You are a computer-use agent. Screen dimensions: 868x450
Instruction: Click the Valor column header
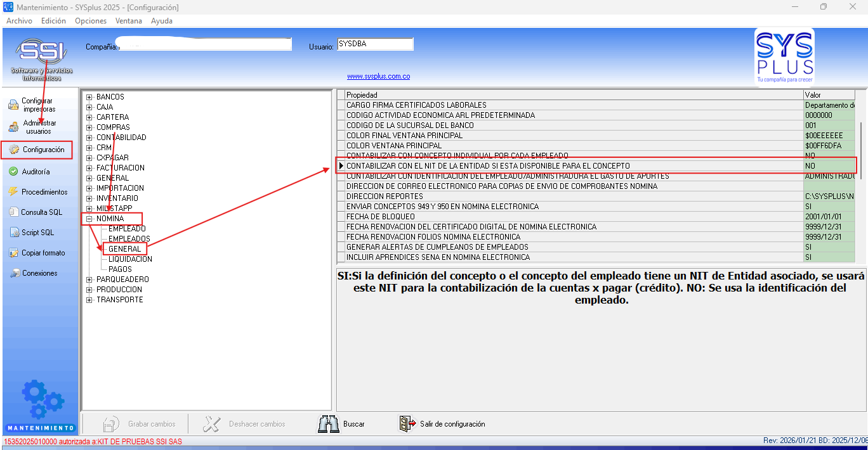pyautogui.click(x=829, y=95)
